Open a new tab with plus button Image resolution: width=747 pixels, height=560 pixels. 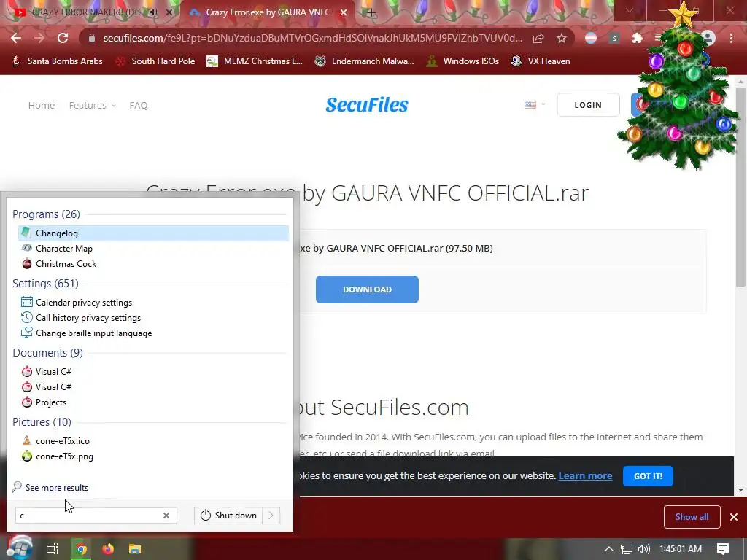[371, 12]
